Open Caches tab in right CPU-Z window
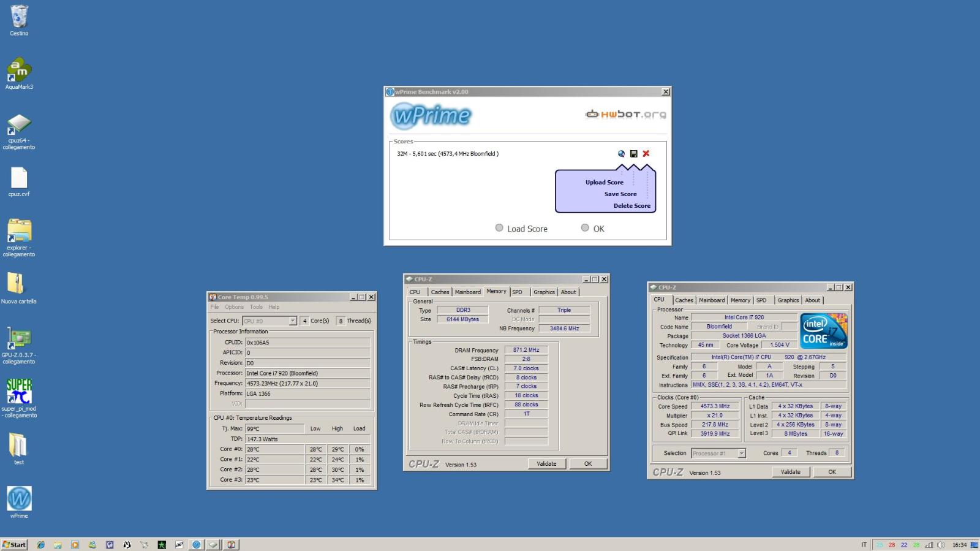This screenshot has height=551, width=980. pos(684,300)
